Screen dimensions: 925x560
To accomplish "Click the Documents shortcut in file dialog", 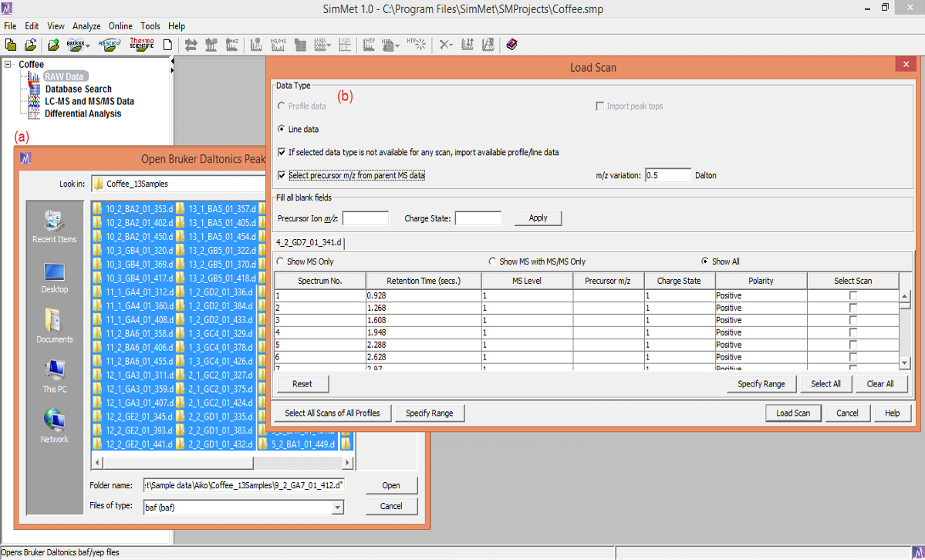I will coord(54,326).
